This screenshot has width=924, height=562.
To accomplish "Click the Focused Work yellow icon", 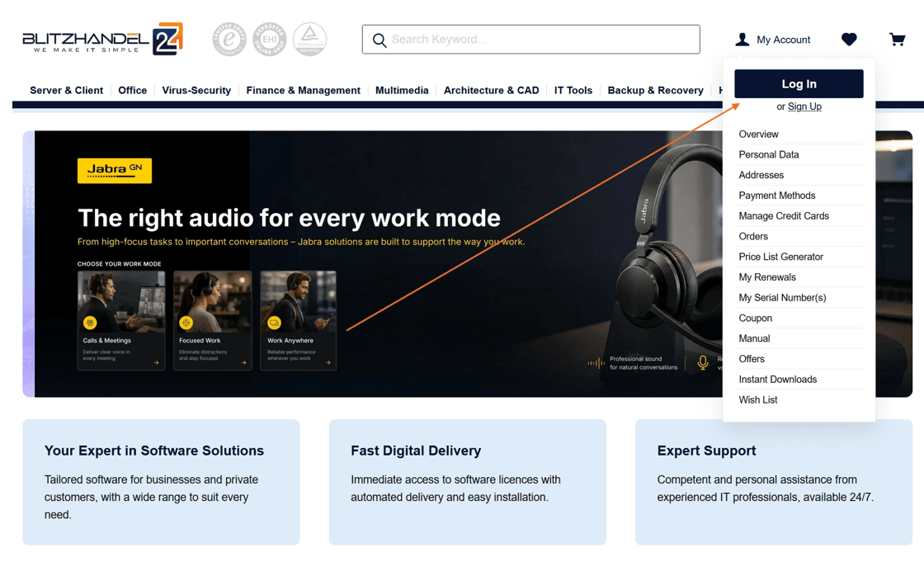I will (186, 323).
